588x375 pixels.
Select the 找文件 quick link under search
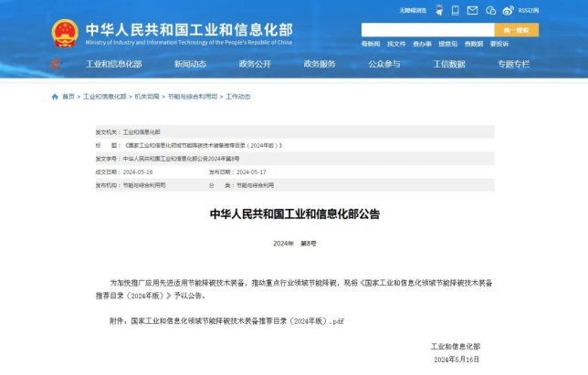pos(396,44)
